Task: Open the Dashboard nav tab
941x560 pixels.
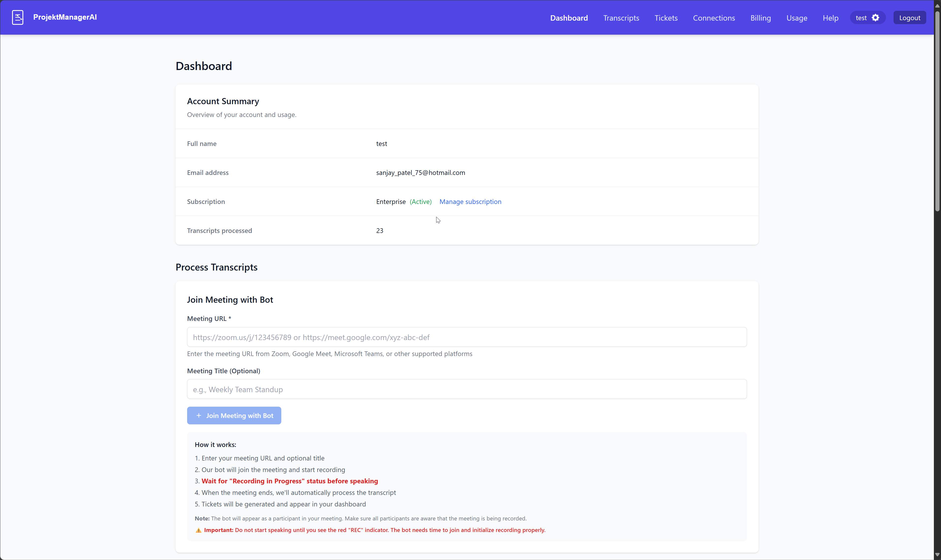Action: 569,18
